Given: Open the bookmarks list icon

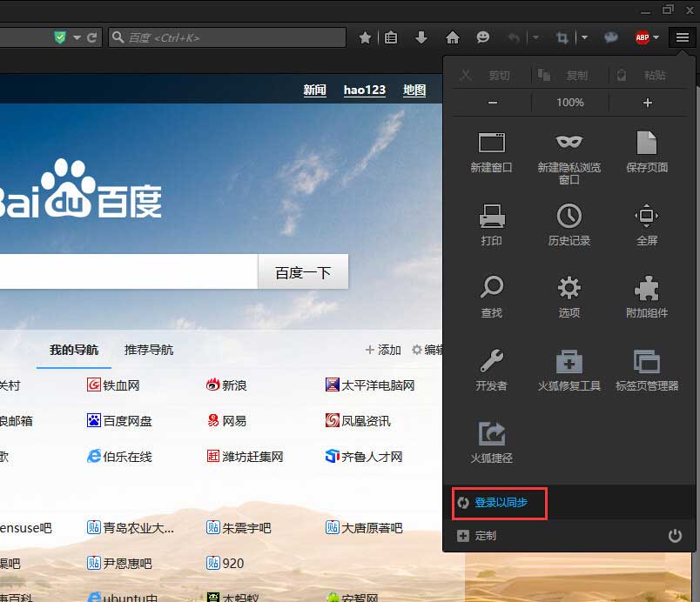Looking at the screenshot, I should click(391, 37).
